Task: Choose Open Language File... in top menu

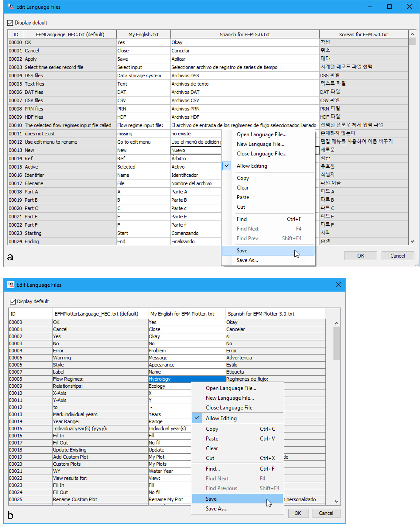Action: point(261,134)
